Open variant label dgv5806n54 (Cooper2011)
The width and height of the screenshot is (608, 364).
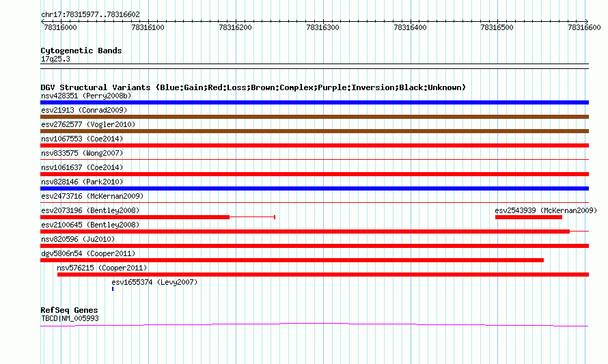tap(88, 253)
